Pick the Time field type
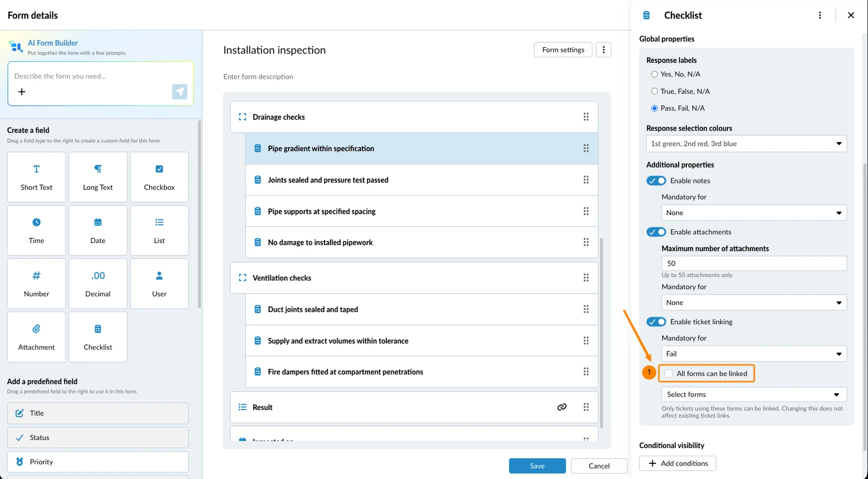Screen dimensions: 868x479 [36, 230]
